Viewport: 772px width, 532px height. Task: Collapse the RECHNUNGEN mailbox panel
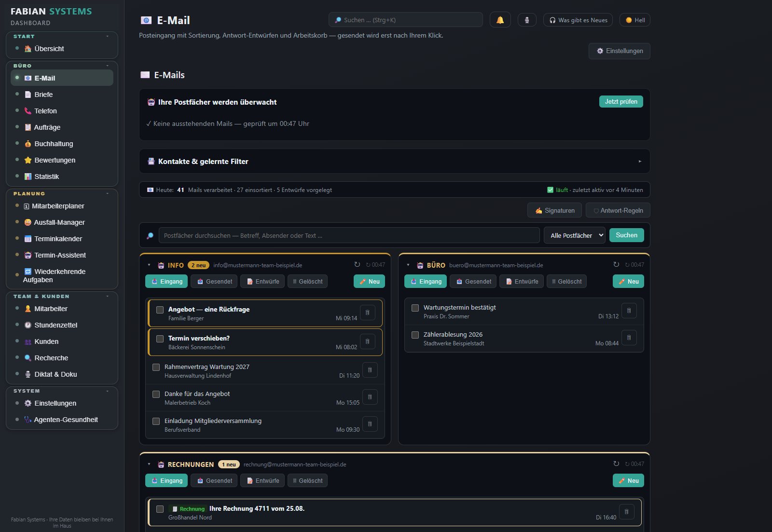(149, 464)
